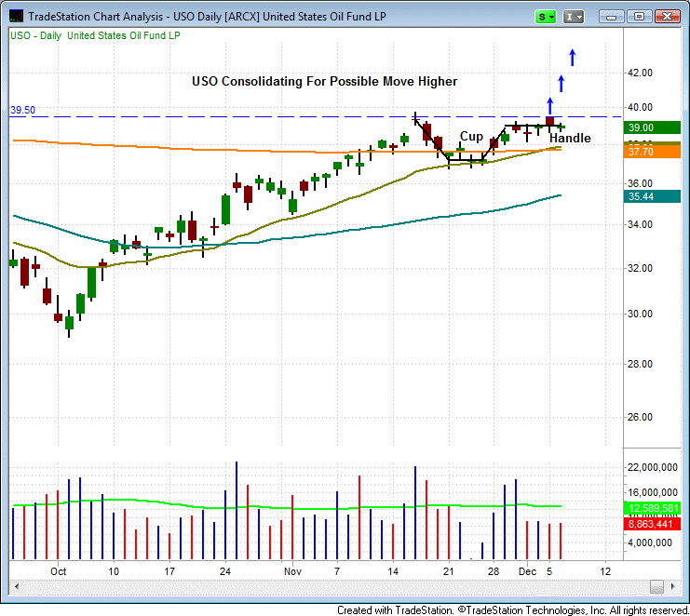
Task: Click the 30.00 price axis label
Action: coord(640,314)
